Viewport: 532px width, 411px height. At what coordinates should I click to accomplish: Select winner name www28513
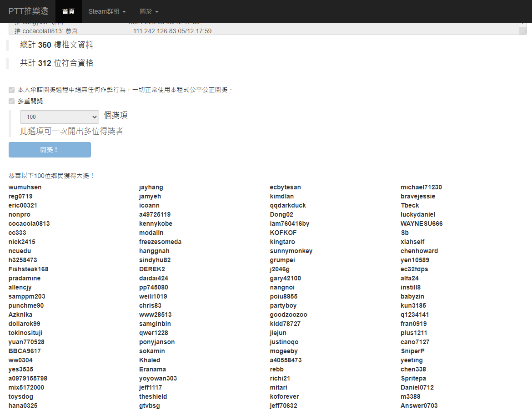[156, 315]
